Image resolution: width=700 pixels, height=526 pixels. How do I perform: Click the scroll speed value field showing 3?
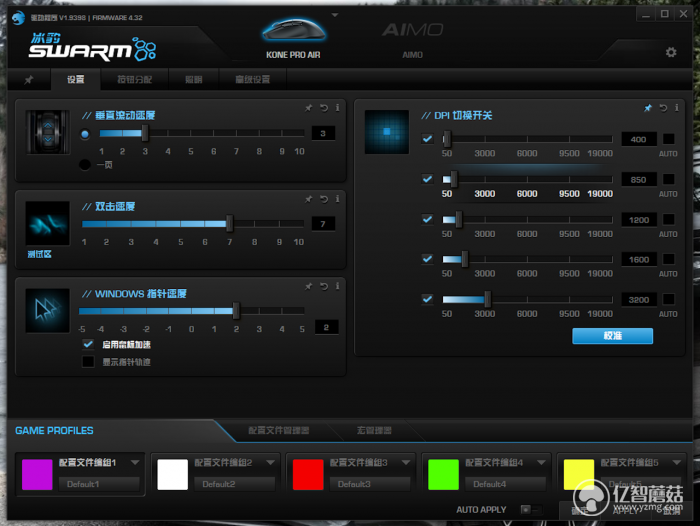pos(323,134)
